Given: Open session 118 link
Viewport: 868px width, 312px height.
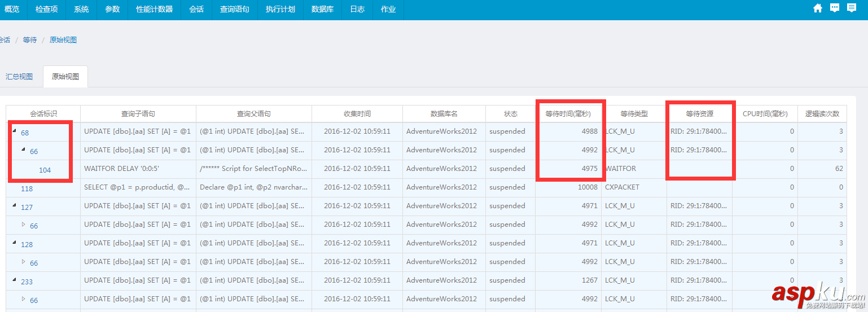Looking at the screenshot, I should 27,188.
